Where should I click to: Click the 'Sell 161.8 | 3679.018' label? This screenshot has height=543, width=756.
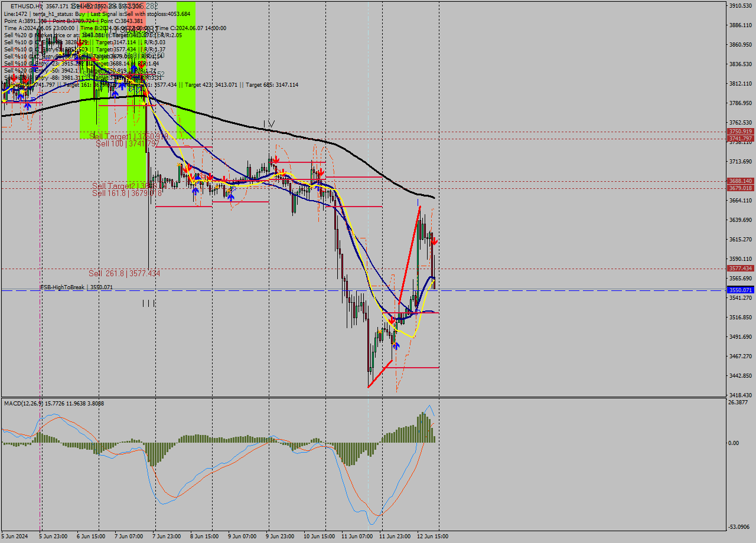tap(127, 193)
